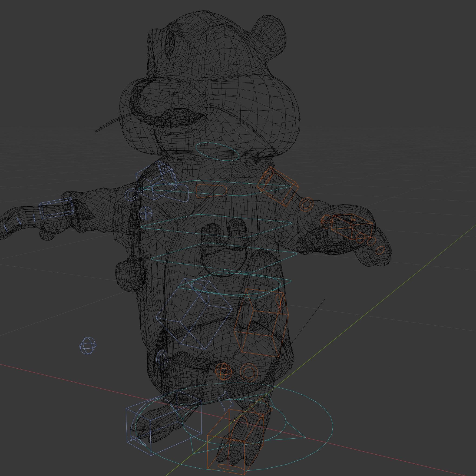Image resolution: width=476 pixels, height=476 pixels.
Task: Select the blue circle-with-cross control near the armpit
Action: [146, 213]
